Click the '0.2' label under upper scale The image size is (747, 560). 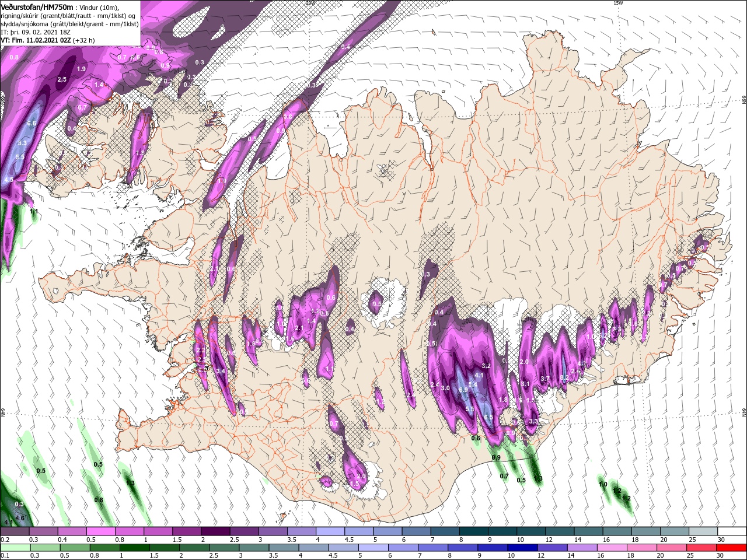click(x=5, y=540)
